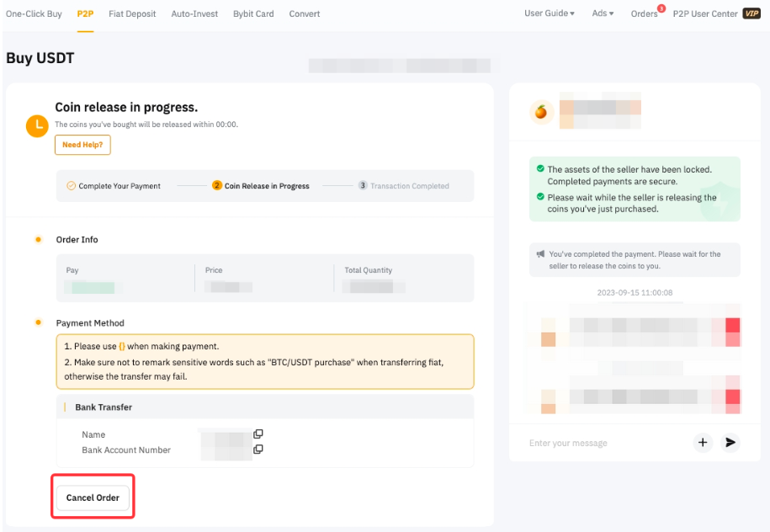Click the VIP badge icon
This screenshot has height=532, width=770.
click(751, 13)
